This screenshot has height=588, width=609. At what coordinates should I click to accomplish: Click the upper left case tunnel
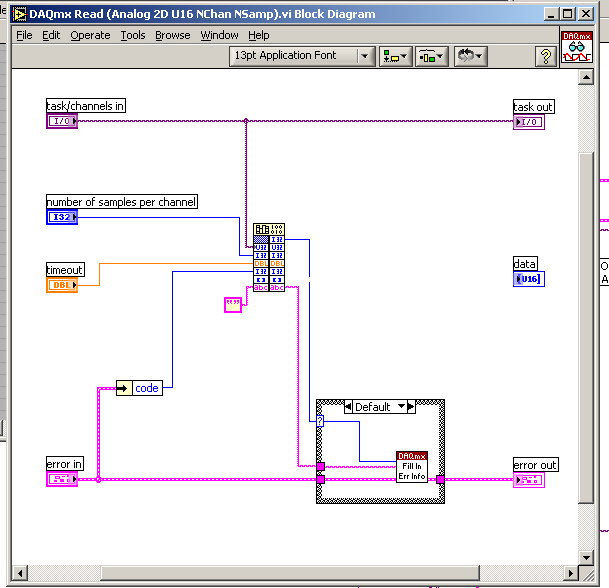click(320, 466)
